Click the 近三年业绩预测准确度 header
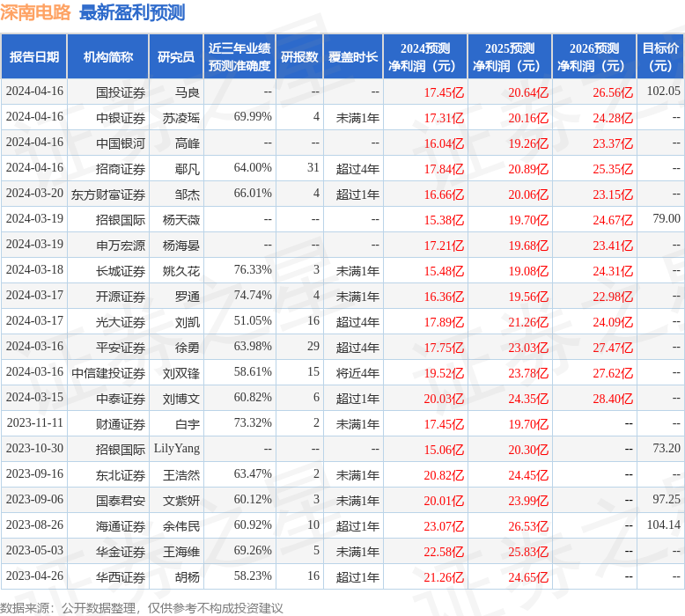Image resolution: width=685 pixels, height=616 pixels. coord(239,56)
